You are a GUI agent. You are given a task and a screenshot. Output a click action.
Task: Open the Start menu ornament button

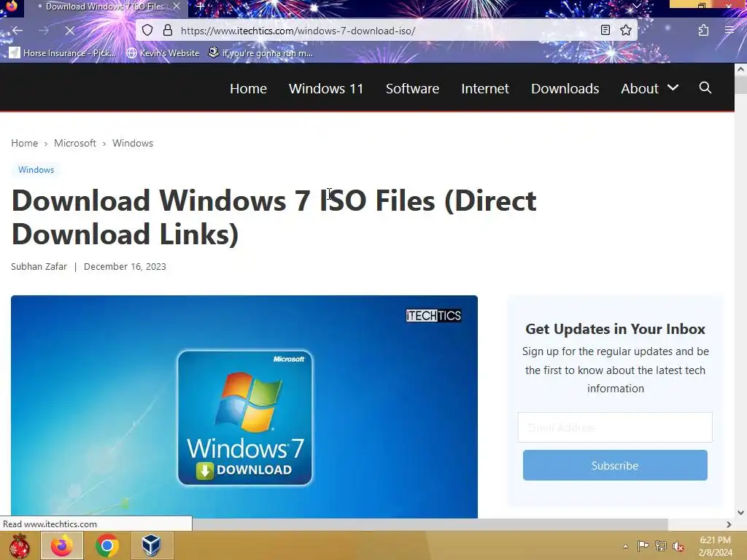point(19,545)
